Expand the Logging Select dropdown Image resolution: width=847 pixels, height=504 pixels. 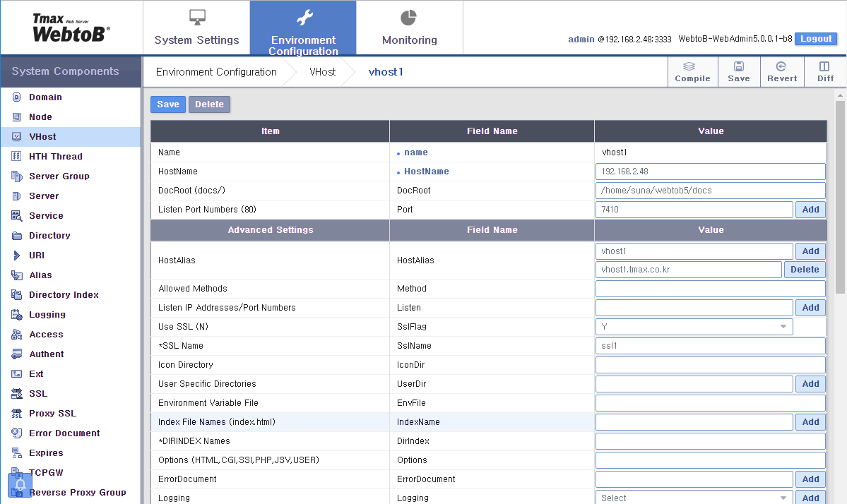(x=692, y=497)
